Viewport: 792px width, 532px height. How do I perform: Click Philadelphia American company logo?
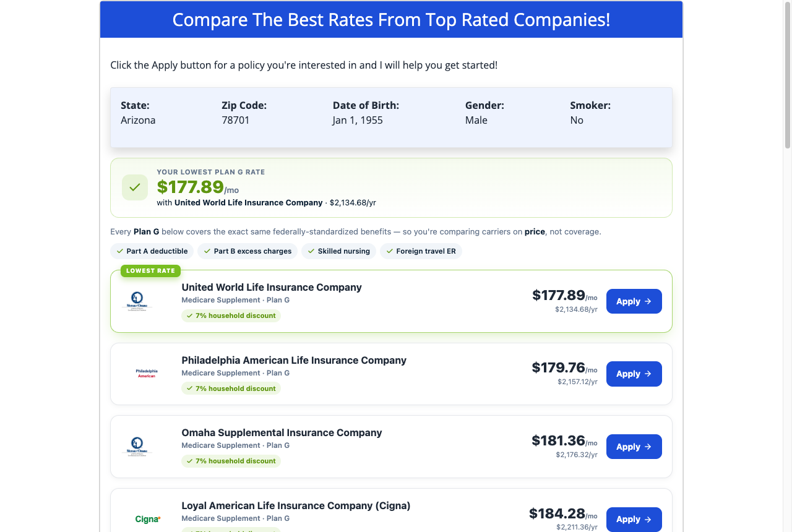click(147, 374)
